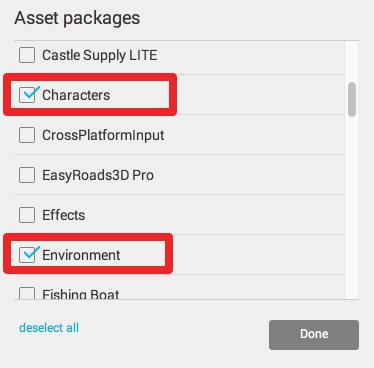
Task: Confirm selection with the Done button
Action: [314, 335]
